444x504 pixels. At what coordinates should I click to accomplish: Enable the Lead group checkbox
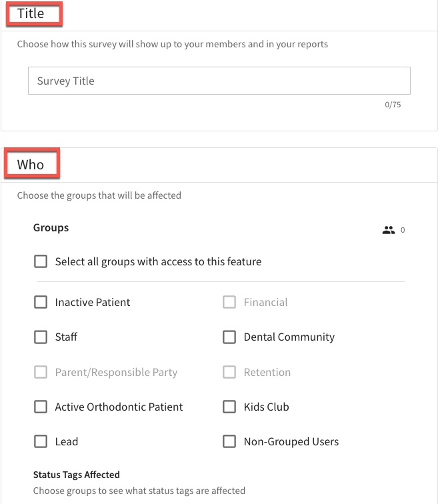pyautogui.click(x=41, y=441)
